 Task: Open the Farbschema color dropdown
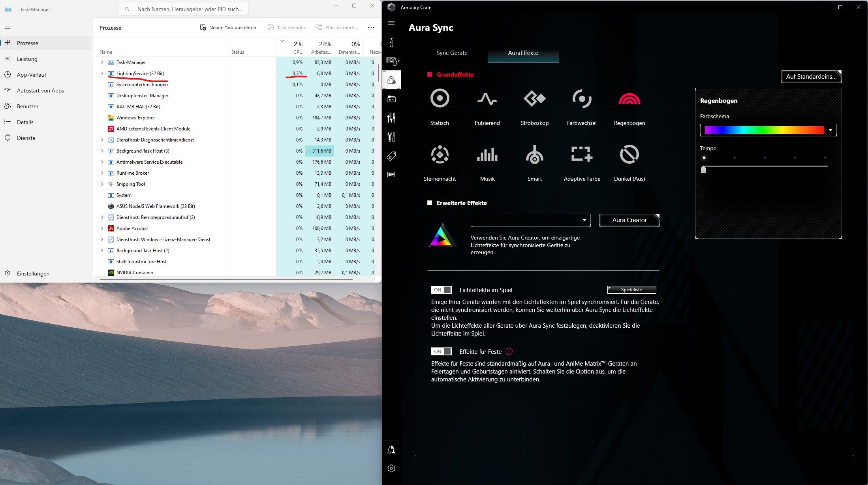(830, 130)
